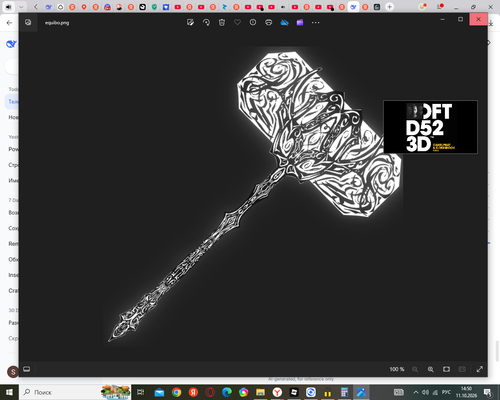Click the speaker tab icon in browser tab strip

8,7
